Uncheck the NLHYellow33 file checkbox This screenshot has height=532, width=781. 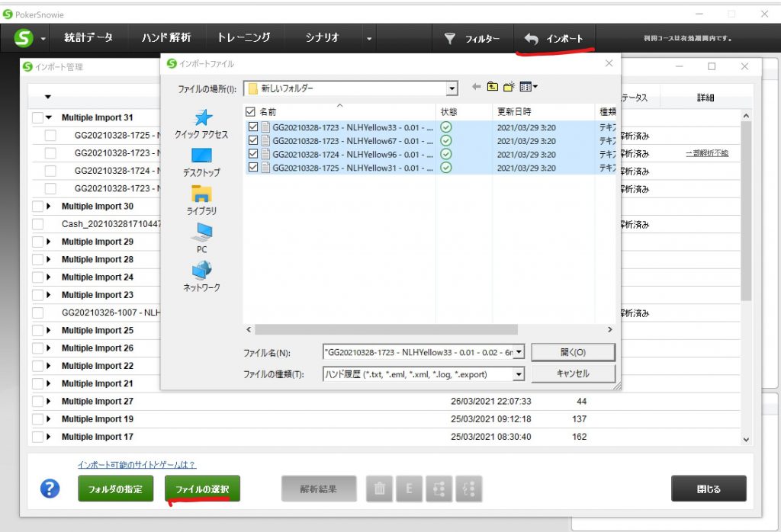(253, 127)
